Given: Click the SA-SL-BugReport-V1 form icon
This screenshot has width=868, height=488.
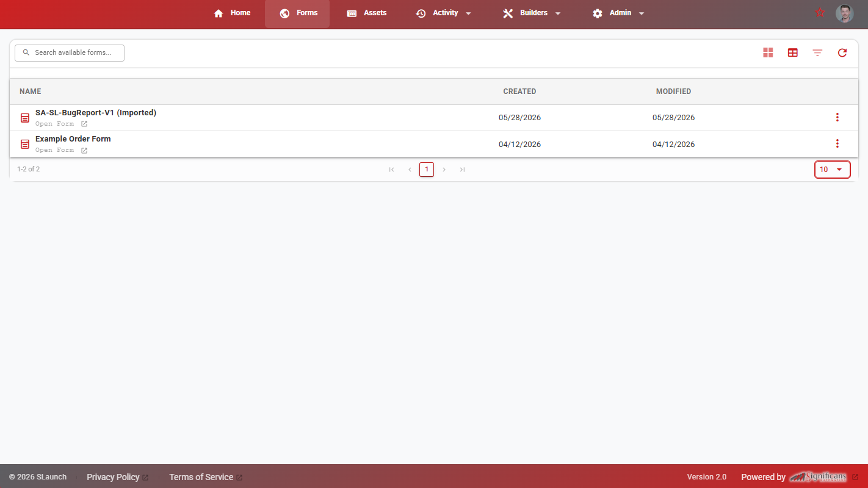Looking at the screenshot, I should tap(25, 118).
